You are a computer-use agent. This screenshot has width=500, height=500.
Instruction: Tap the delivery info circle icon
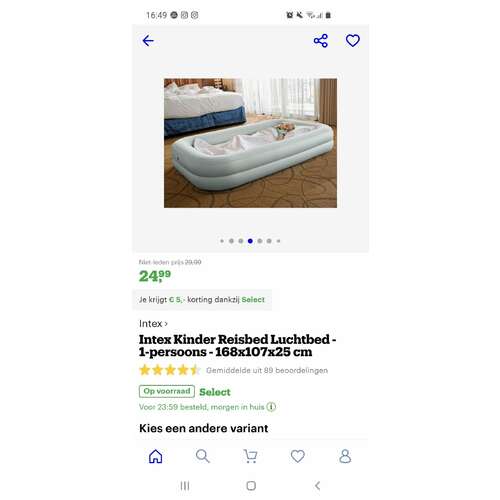coord(271,407)
